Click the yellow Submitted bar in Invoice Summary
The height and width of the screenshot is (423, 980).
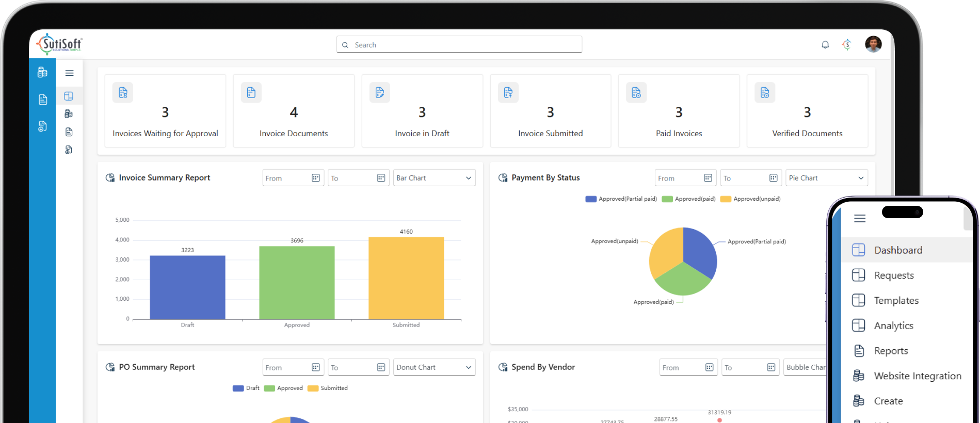(406, 278)
